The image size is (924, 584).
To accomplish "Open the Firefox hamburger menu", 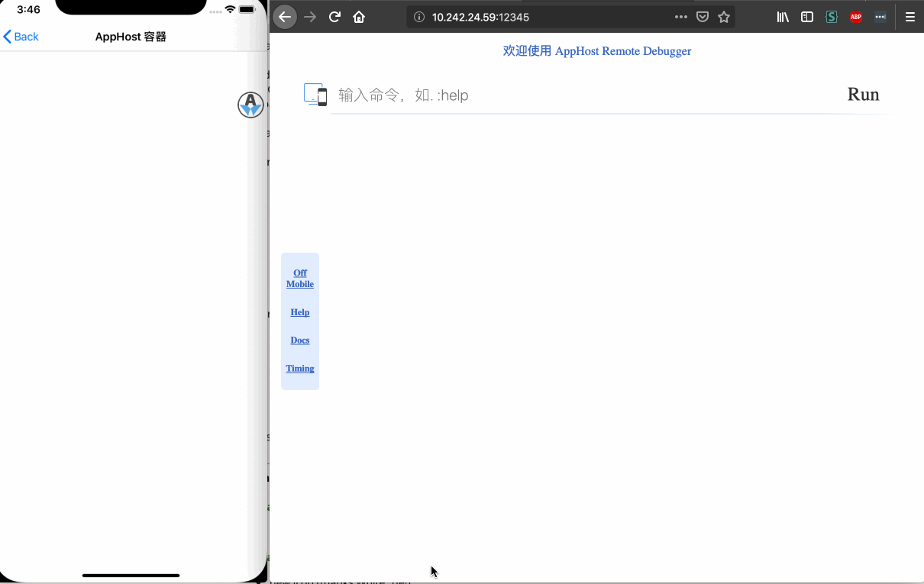I will (909, 17).
